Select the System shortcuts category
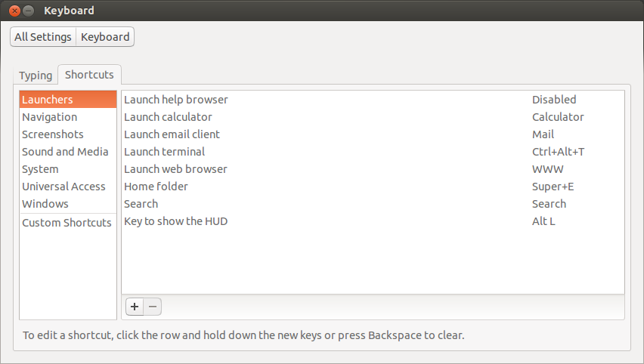644x364 pixels. (x=40, y=169)
